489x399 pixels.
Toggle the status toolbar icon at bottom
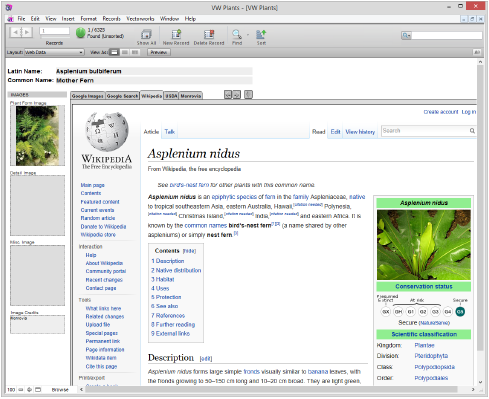[38, 389]
